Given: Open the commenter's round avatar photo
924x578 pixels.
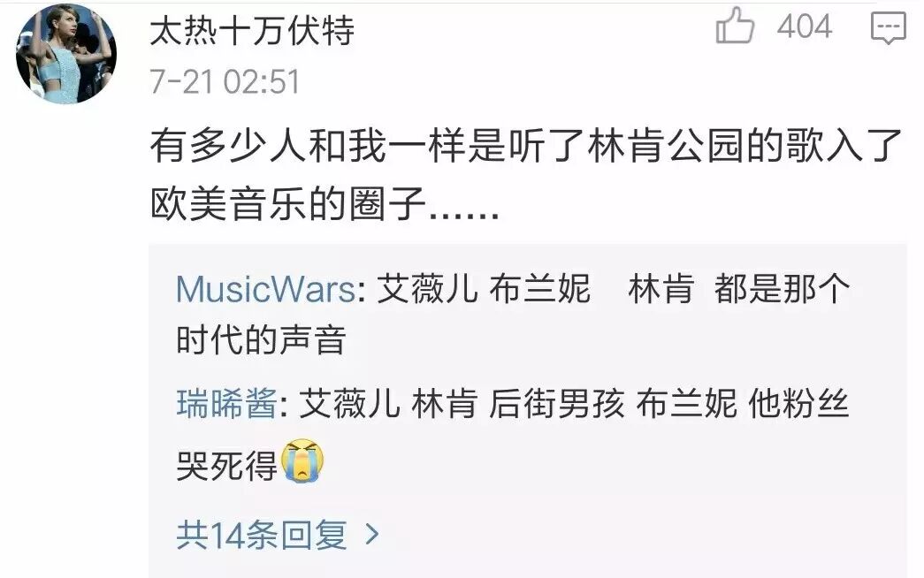Looking at the screenshot, I should pyautogui.click(x=66, y=54).
